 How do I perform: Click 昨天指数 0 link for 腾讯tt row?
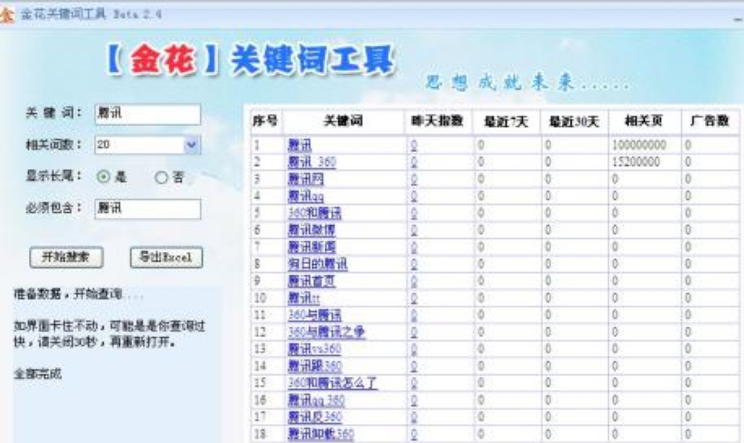414,298
